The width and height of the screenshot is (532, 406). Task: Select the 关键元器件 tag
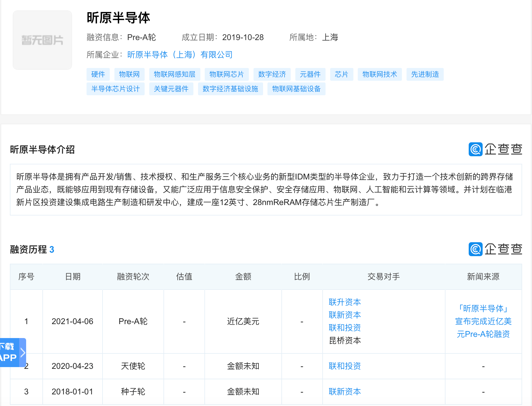coord(171,89)
